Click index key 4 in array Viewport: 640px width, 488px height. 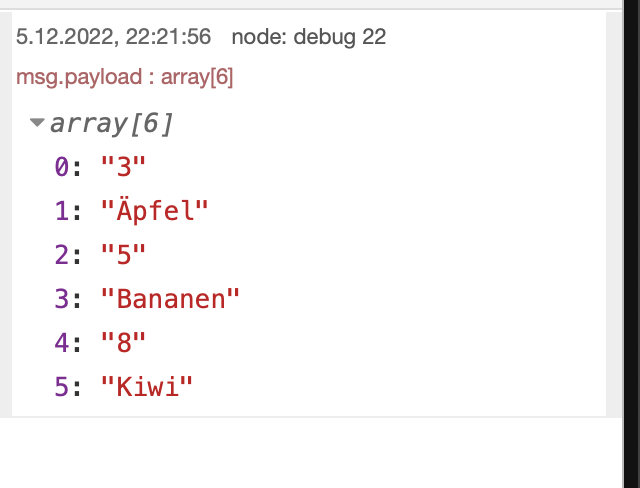point(62,343)
